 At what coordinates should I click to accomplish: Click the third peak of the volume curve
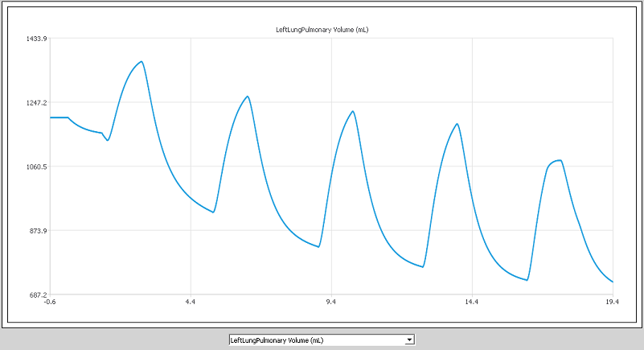pyautogui.click(x=352, y=111)
